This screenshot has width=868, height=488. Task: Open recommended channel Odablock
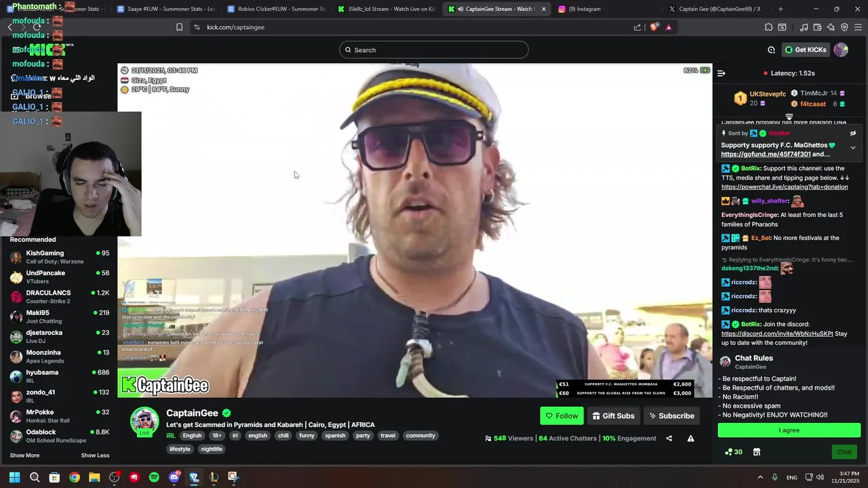click(60, 436)
